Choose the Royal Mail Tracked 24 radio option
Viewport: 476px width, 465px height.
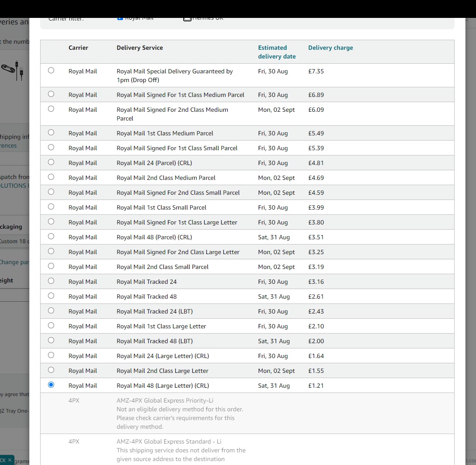(51, 281)
